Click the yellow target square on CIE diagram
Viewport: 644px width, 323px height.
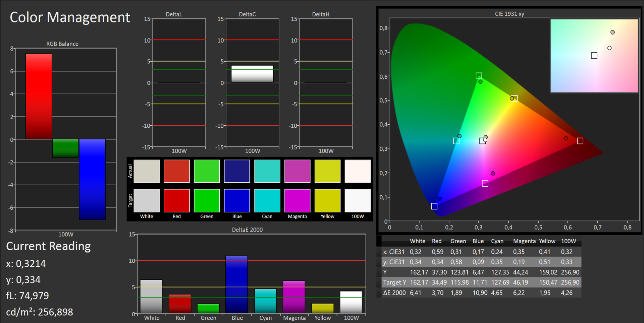click(515, 99)
